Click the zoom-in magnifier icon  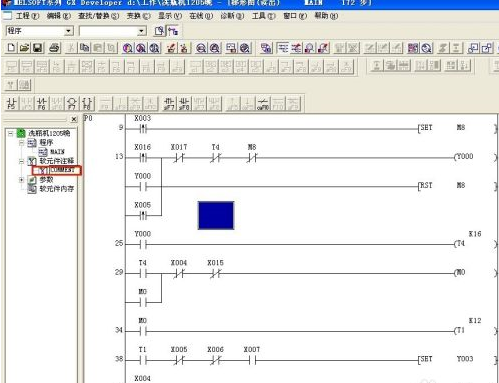(x=215, y=48)
